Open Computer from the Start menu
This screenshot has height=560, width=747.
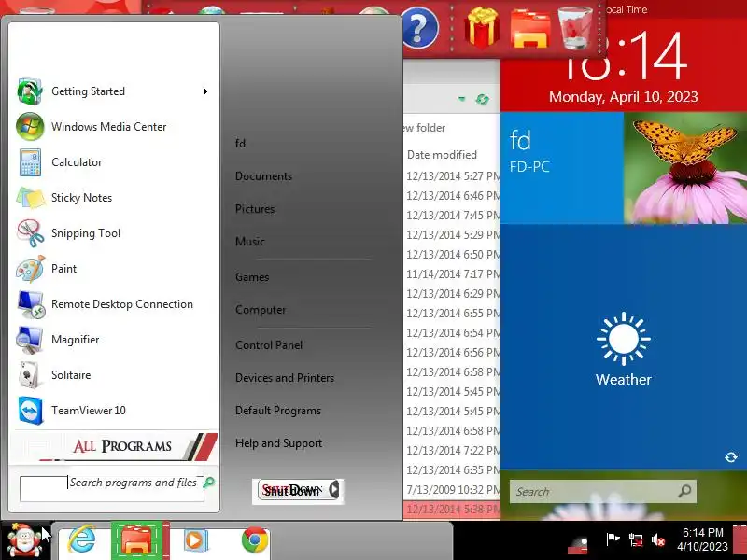pos(261,310)
